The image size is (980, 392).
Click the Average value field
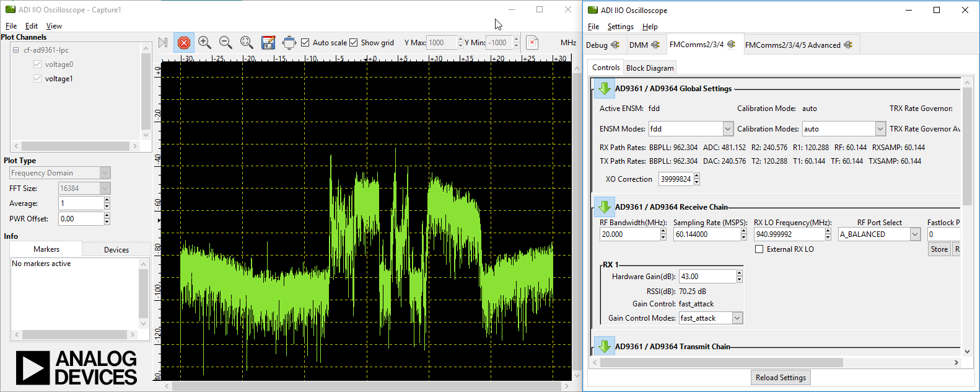click(81, 203)
